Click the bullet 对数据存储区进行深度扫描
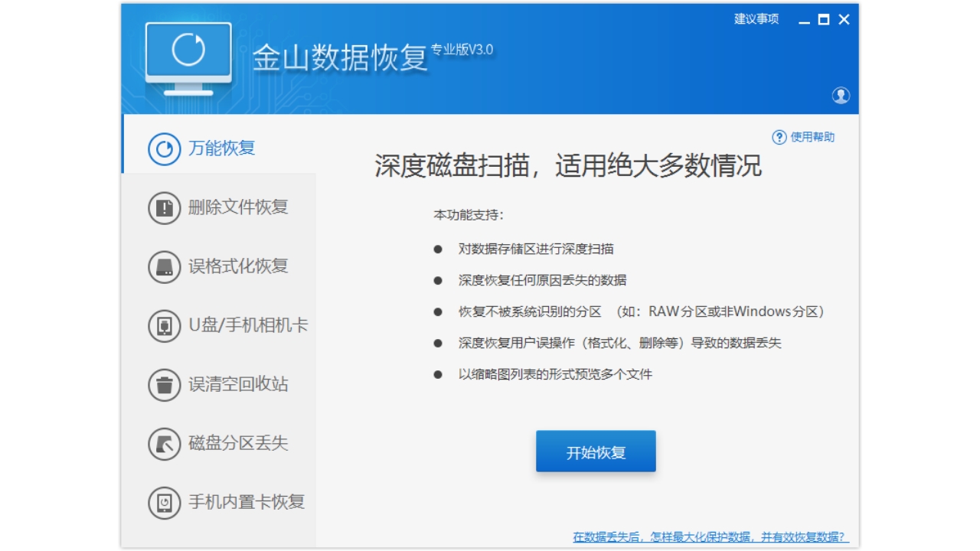980x551 pixels. [x=536, y=249]
